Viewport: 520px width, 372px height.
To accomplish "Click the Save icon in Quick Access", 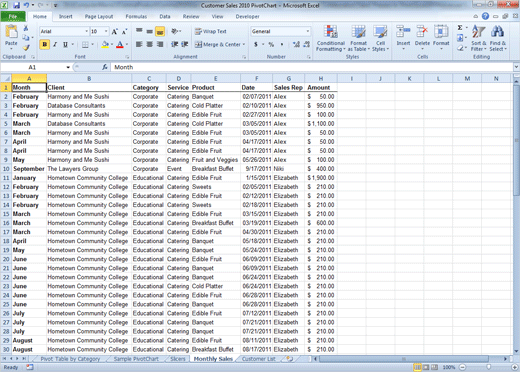I will point(16,5).
